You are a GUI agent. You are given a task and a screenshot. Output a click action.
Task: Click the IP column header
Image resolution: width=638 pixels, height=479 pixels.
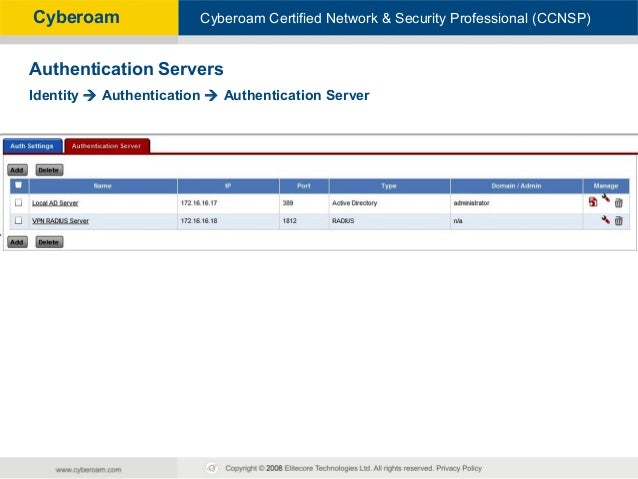228,186
